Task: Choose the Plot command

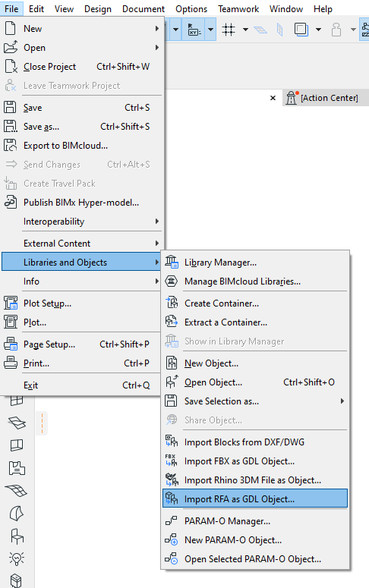Action: click(x=82, y=322)
